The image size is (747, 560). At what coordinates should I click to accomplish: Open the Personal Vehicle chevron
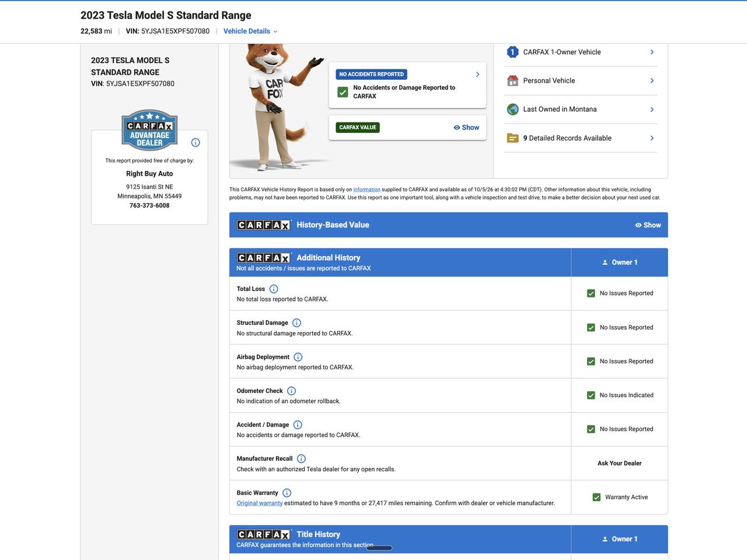[x=652, y=80]
